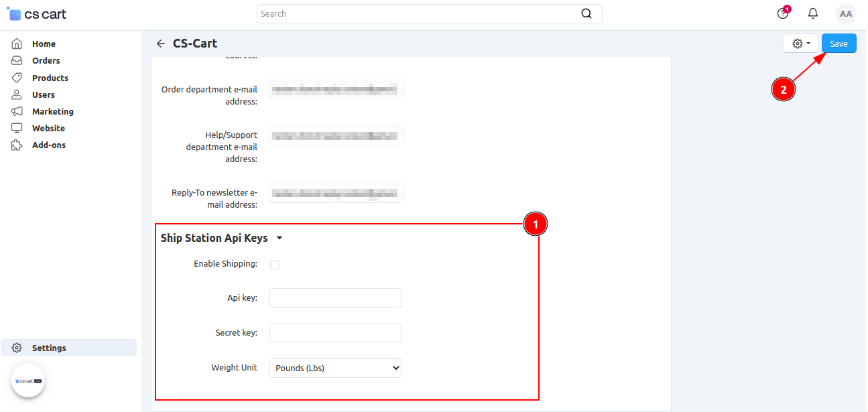Viewport: 868px width, 412px height.
Task: Open the gear dropdown next to Save
Action: 800,44
